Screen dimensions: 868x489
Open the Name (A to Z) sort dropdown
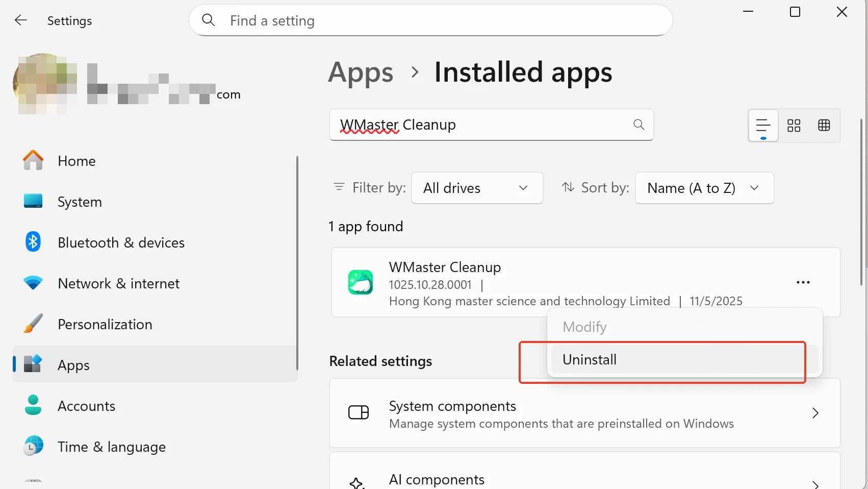coord(704,188)
